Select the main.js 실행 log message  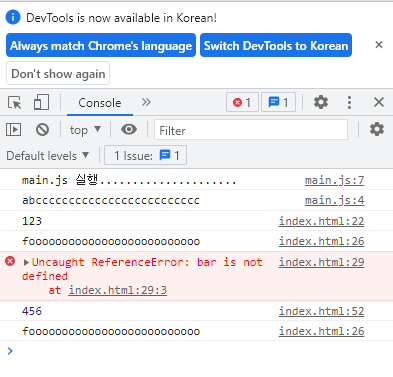click(129, 180)
